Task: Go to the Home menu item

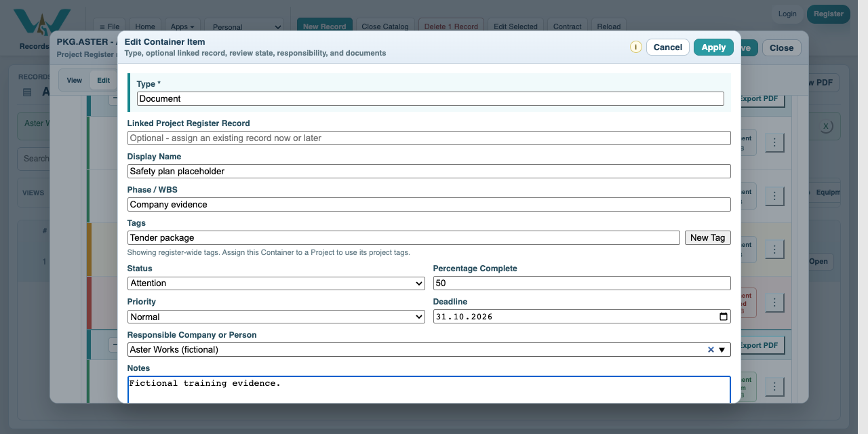Action: [145, 27]
